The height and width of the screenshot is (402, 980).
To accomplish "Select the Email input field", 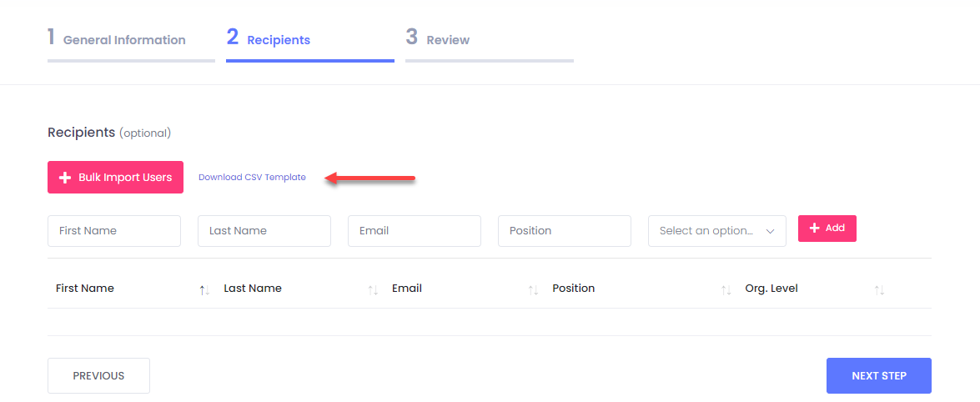I will [415, 231].
